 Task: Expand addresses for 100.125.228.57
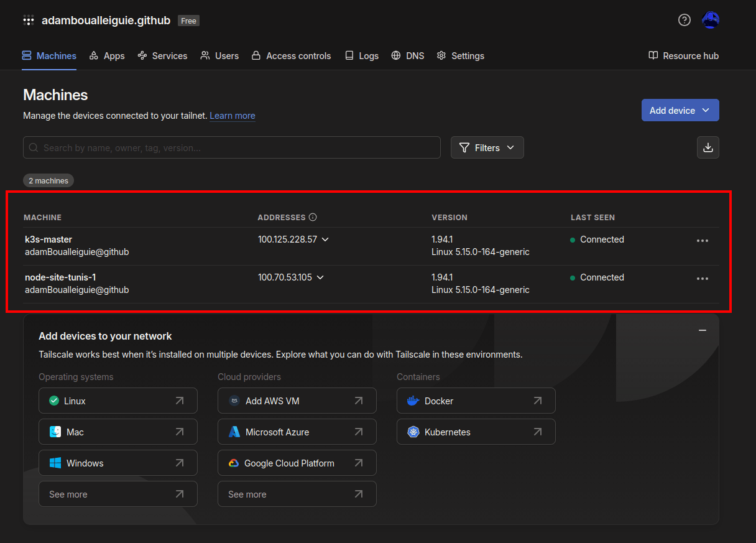coord(325,239)
